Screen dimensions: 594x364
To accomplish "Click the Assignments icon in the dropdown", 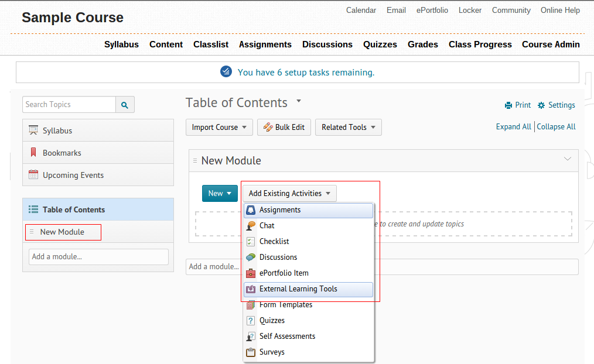I will coord(251,210).
